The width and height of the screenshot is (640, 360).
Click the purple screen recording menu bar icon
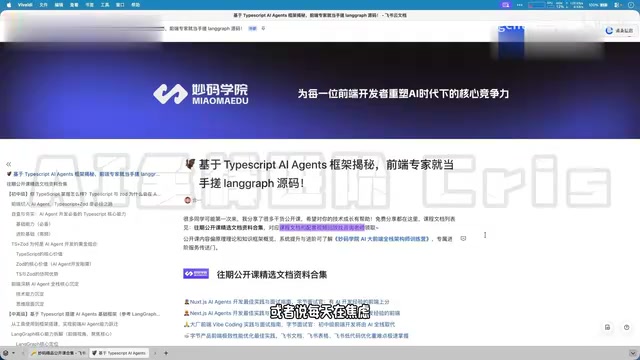pos(506,5)
